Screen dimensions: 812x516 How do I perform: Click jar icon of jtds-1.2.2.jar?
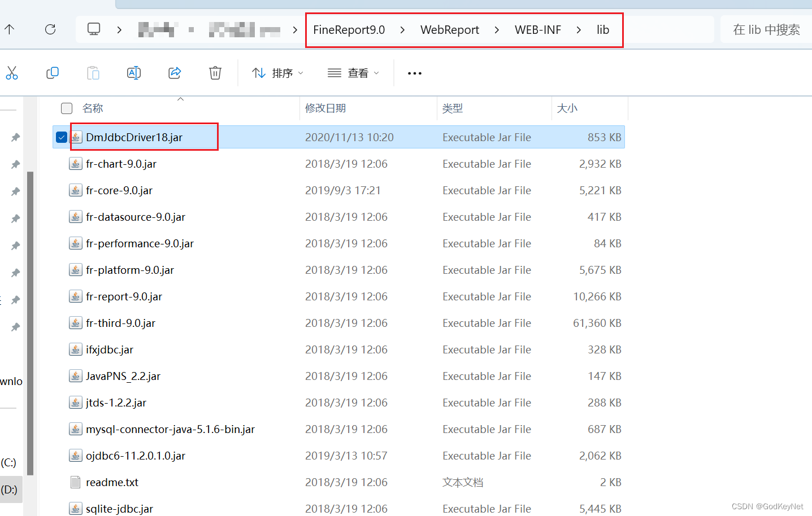tap(75, 403)
